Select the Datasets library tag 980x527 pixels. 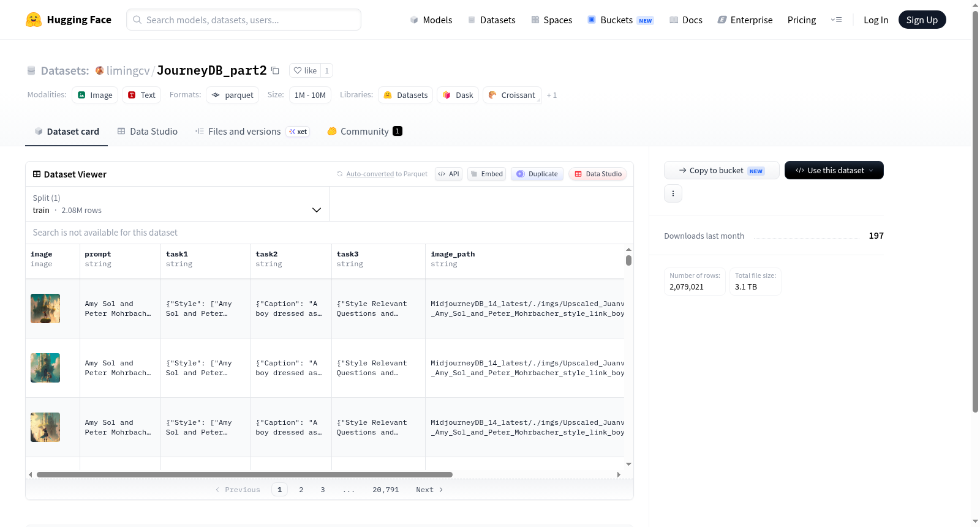pos(405,95)
